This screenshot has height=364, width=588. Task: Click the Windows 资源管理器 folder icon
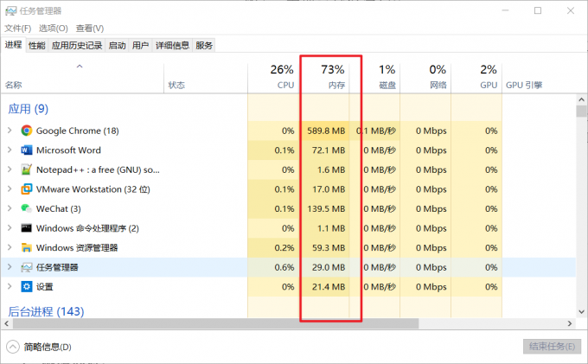[x=27, y=248]
